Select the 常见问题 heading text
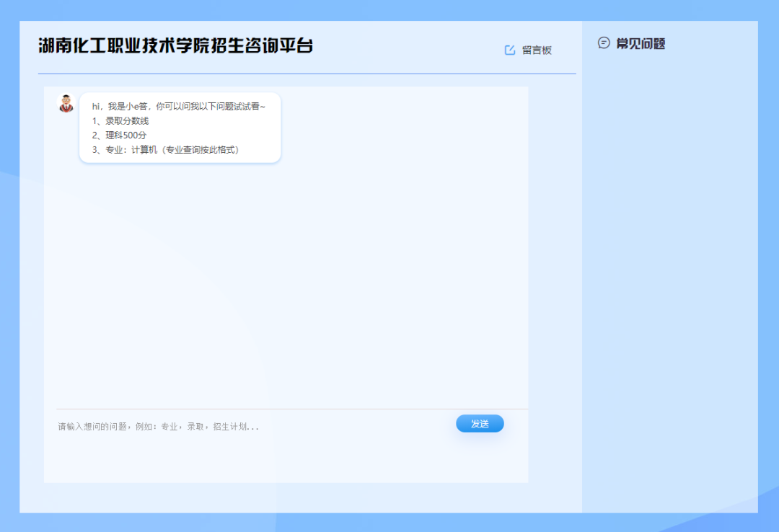779x532 pixels. (x=641, y=44)
